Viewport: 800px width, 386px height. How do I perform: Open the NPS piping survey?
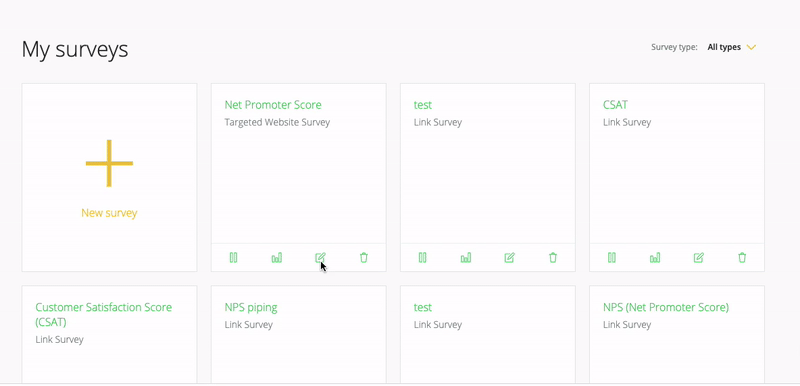click(x=251, y=307)
